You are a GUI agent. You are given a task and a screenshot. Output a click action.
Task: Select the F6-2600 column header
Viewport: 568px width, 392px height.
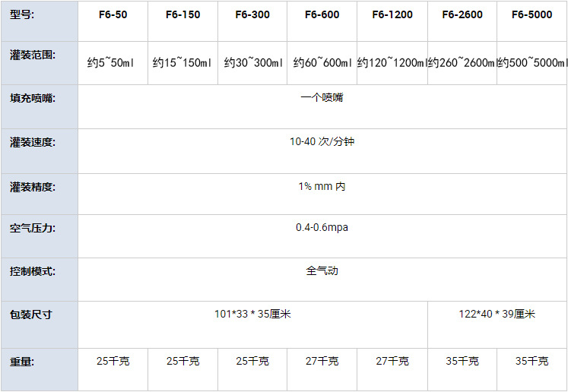coord(462,14)
